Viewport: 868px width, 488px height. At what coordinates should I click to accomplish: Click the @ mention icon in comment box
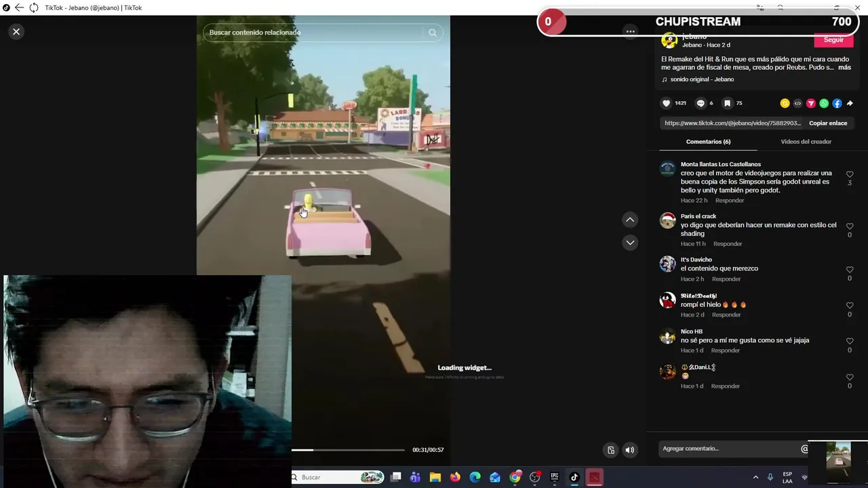tap(805, 449)
